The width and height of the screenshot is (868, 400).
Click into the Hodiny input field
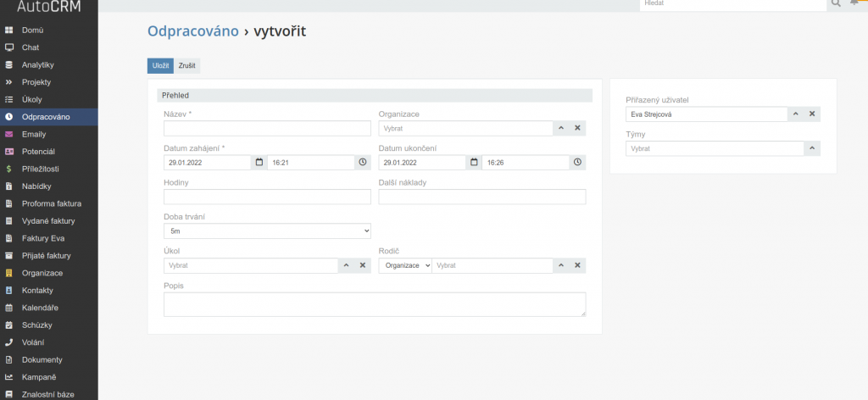[267, 197]
